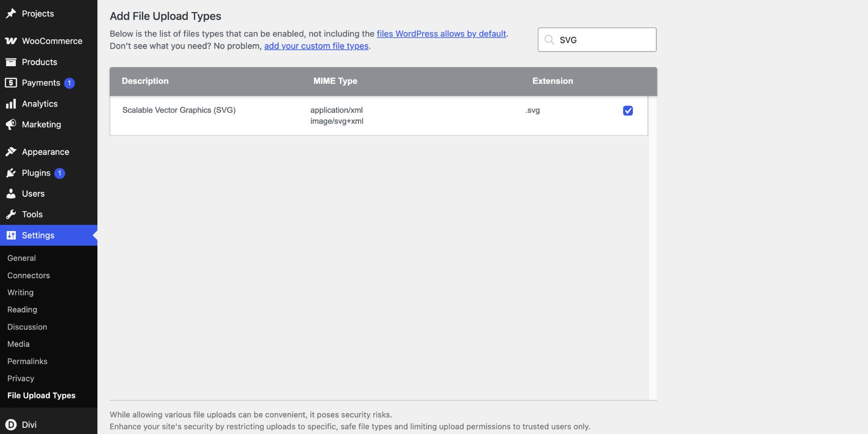Go to Permalinks settings
The width and height of the screenshot is (868, 434).
coord(27,361)
